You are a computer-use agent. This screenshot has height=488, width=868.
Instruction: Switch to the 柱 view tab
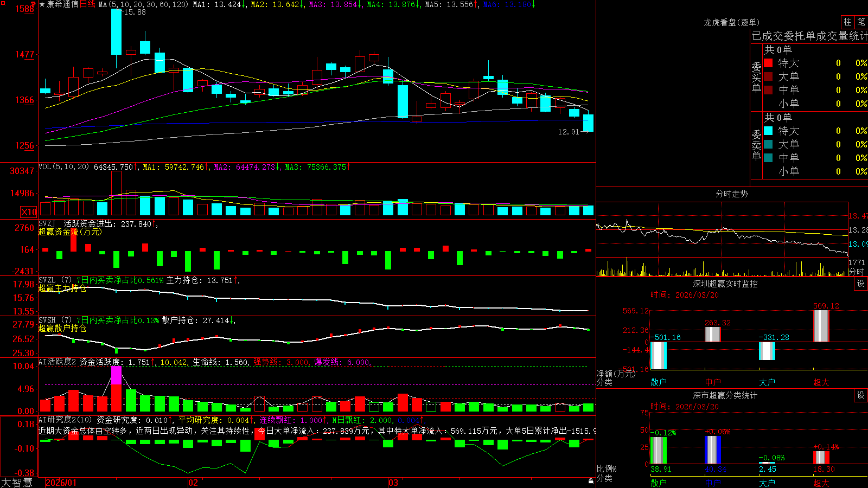pyautogui.click(x=847, y=22)
